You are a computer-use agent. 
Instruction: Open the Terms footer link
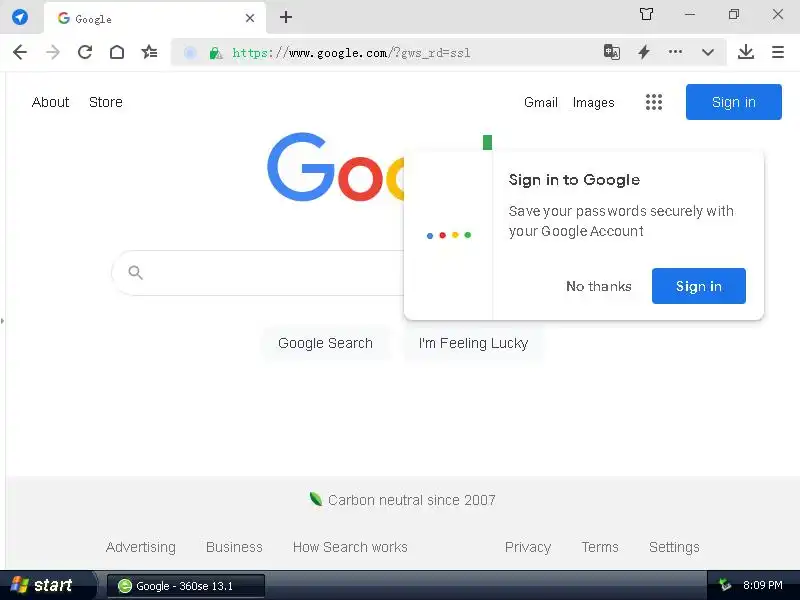tap(600, 547)
